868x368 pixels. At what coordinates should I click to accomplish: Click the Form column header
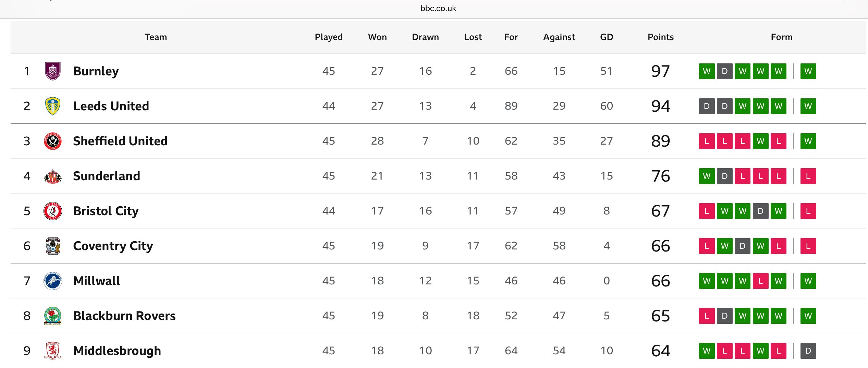click(782, 37)
